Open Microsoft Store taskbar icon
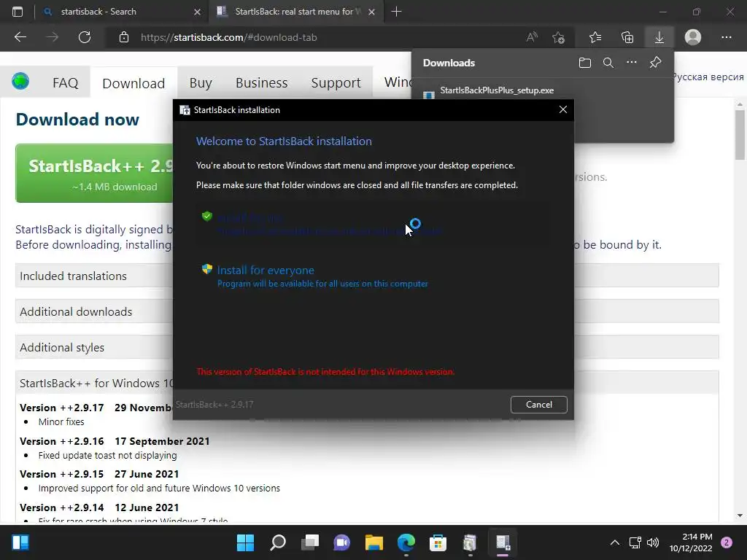The image size is (747, 560). pyautogui.click(x=438, y=542)
